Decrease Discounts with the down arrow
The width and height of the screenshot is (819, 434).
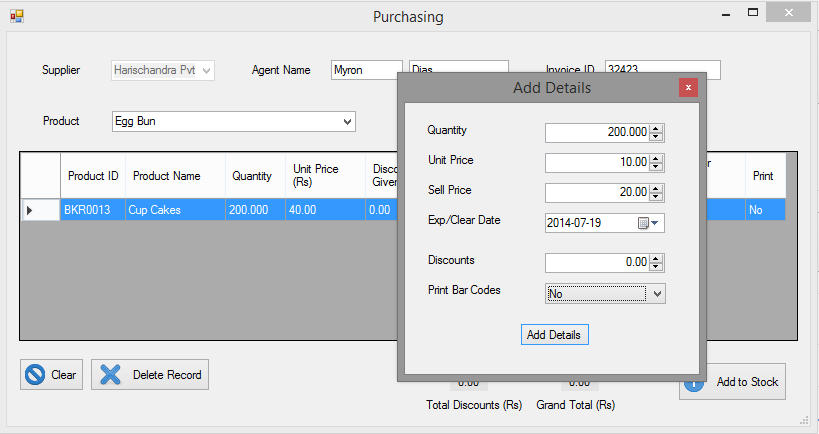(656, 267)
